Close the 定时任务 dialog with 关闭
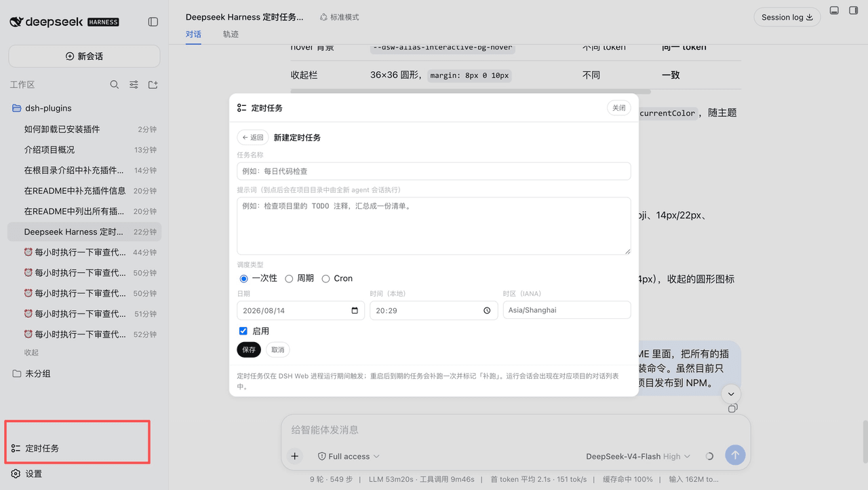The height and width of the screenshot is (490, 868). [x=618, y=108]
